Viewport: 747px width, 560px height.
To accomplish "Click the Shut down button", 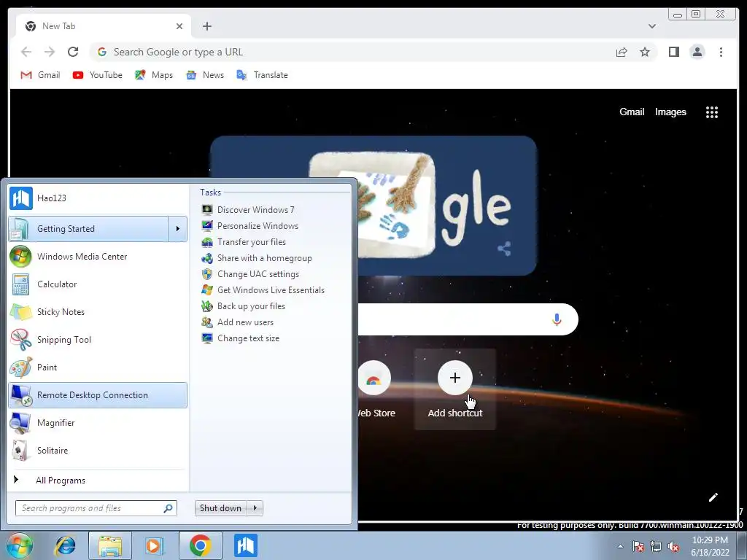I will click(x=221, y=508).
